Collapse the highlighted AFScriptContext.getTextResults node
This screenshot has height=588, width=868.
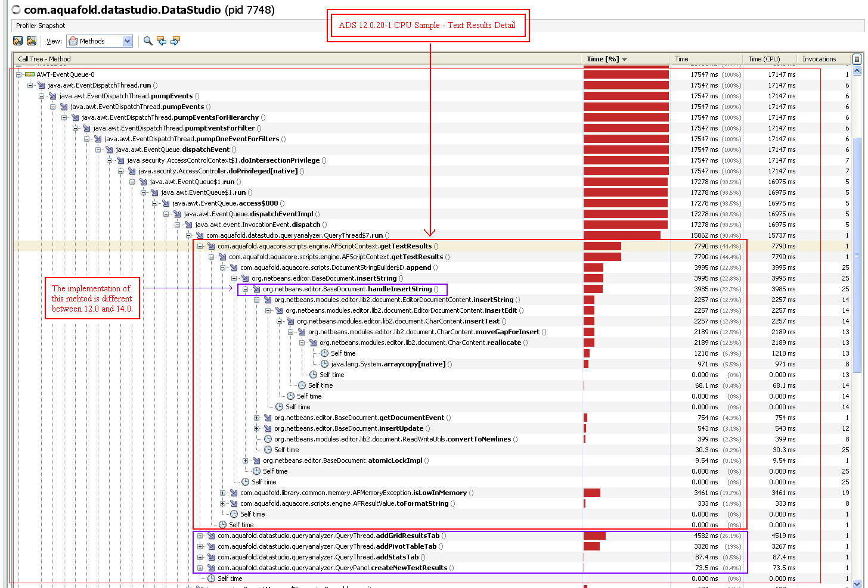click(200, 246)
